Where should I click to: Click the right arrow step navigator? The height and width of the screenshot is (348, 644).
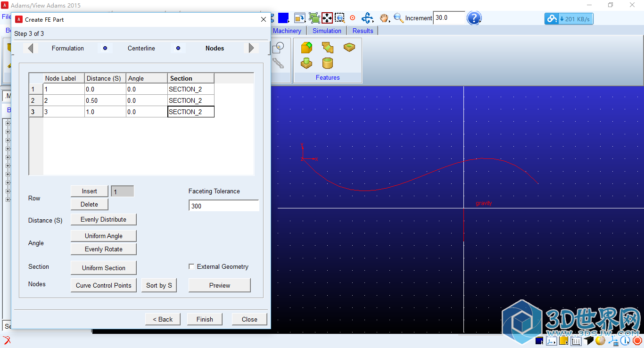[251, 48]
